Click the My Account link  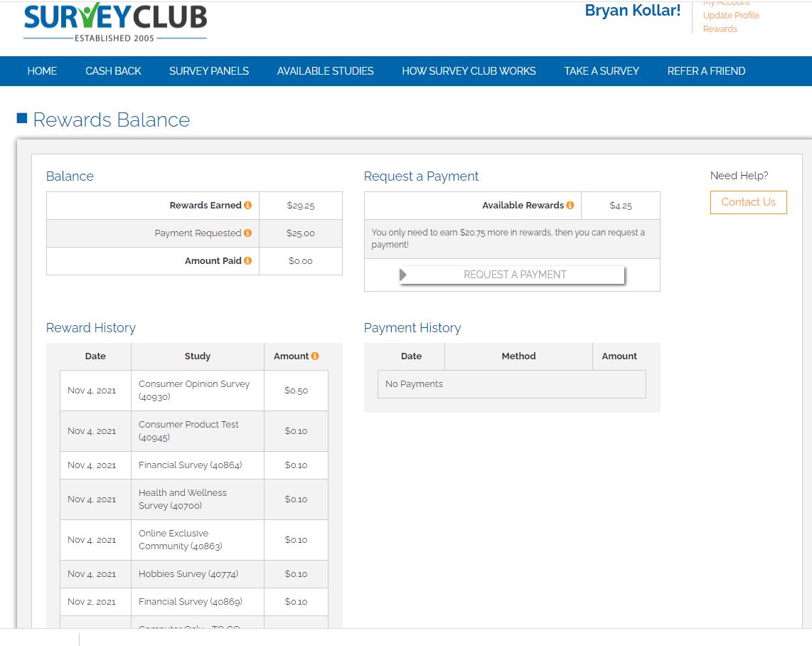[x=726, y=4]
